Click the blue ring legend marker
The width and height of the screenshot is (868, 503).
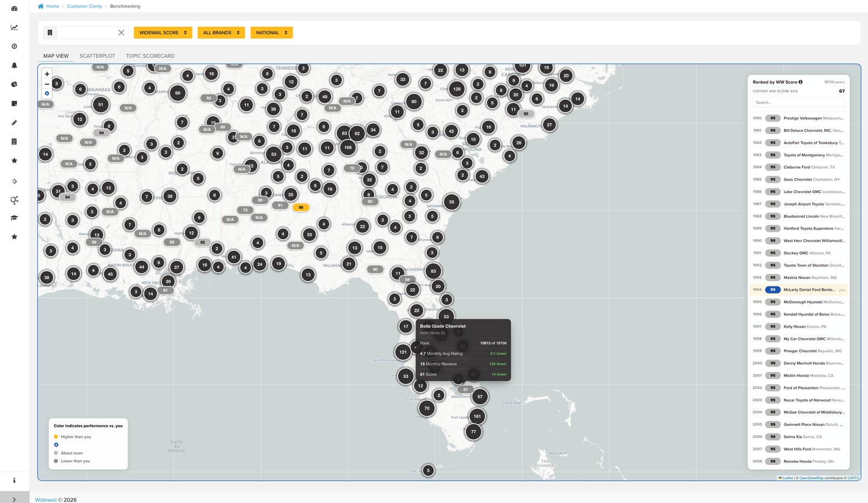(56, 445)
